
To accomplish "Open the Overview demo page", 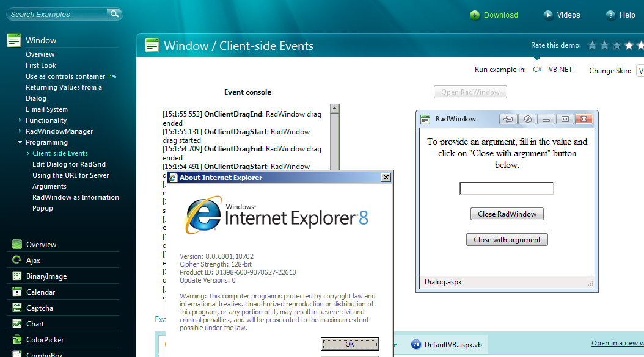I will coord(40,54).
